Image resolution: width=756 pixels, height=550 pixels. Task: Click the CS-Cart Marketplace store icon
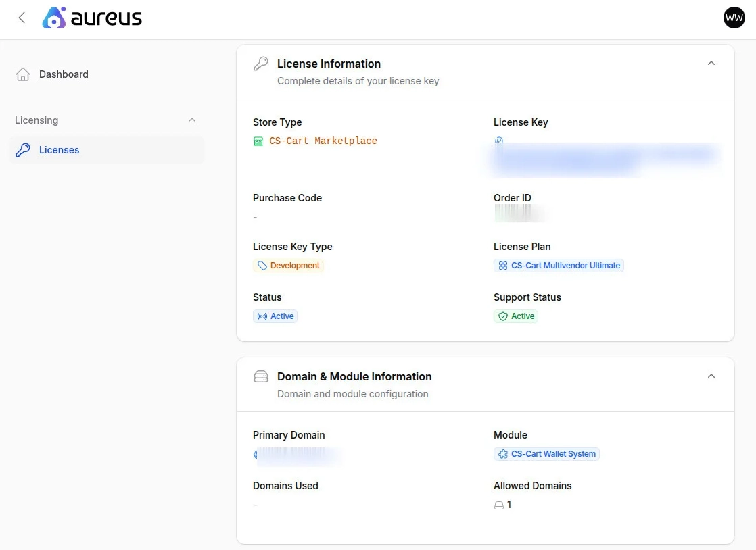[x=258, y=141]
